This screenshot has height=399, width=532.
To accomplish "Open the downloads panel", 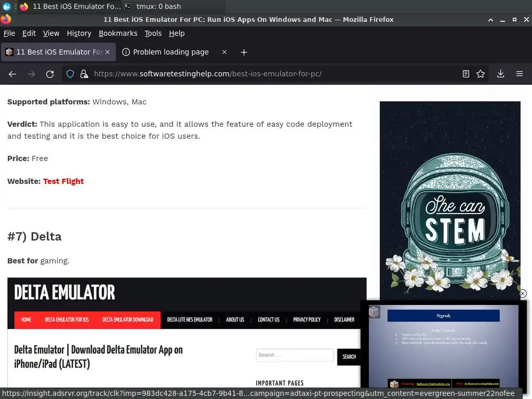I will tap(500, 74).
